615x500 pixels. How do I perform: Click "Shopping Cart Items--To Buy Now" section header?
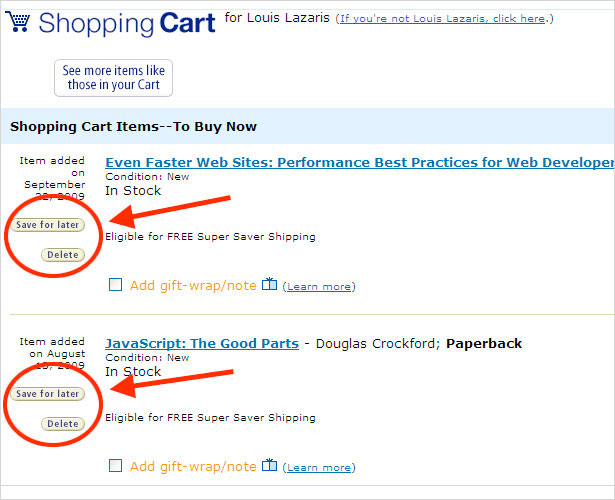(133, 127)
